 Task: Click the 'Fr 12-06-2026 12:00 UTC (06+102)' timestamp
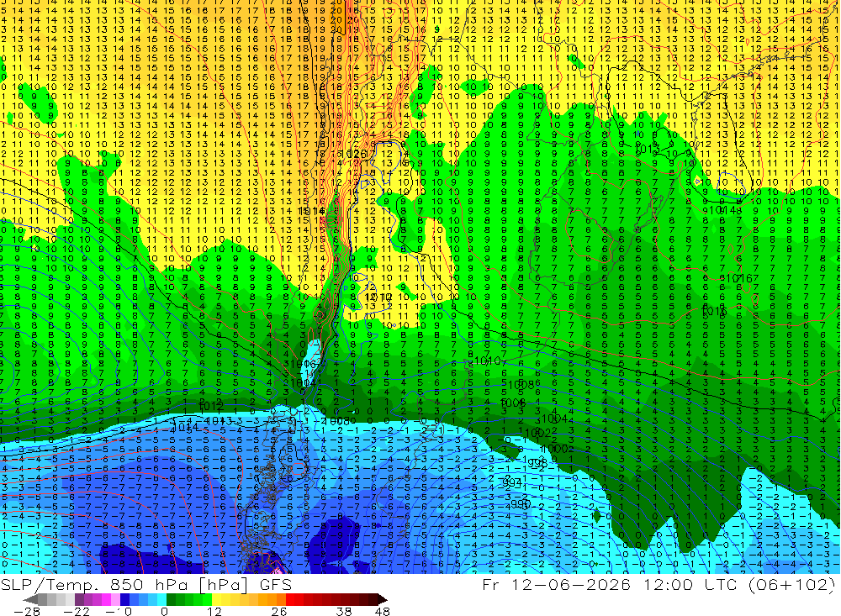pos(659,584)
